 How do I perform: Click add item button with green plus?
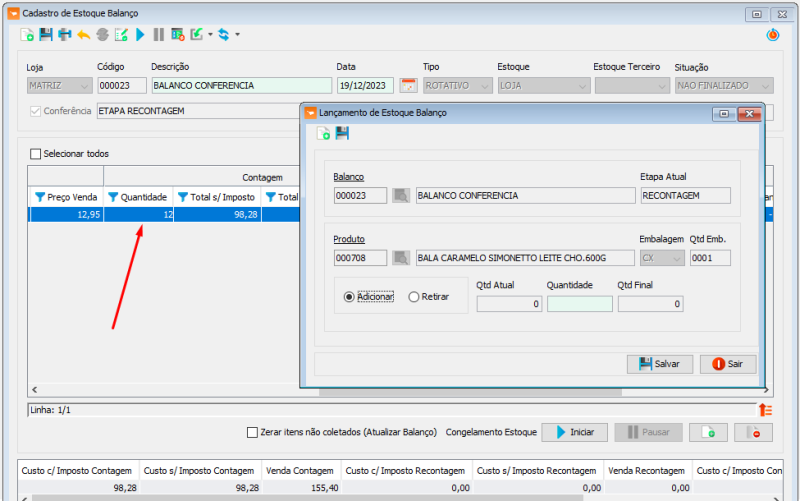pos(708,432)
